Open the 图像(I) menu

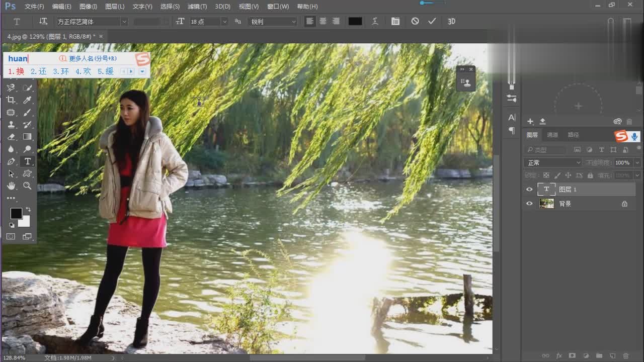click(x=88, y=7)
